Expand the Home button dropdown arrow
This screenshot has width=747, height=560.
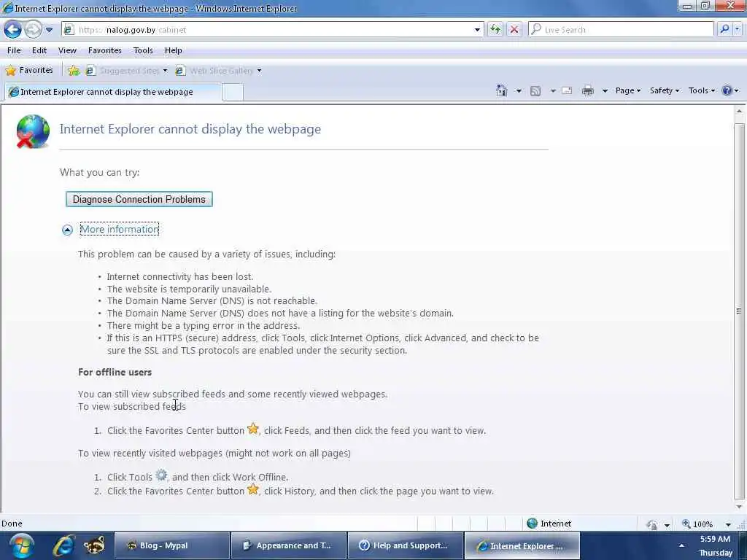point(519,90)
